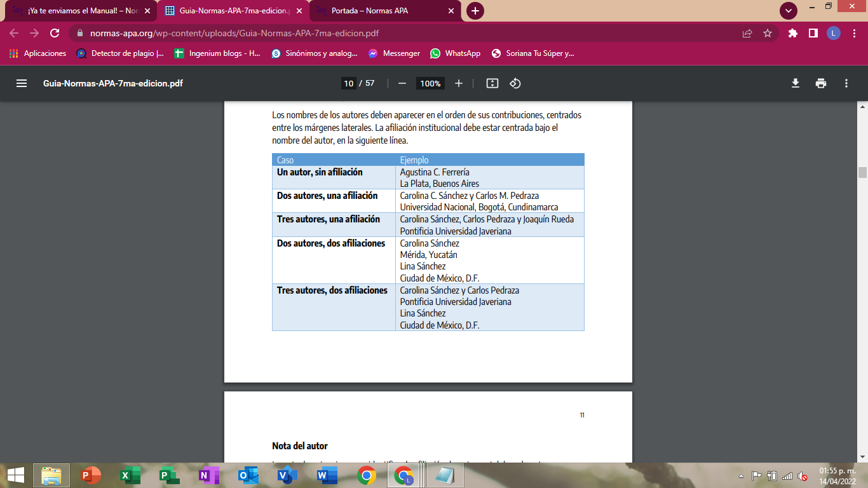Reload the current page

tap(55, 34)
